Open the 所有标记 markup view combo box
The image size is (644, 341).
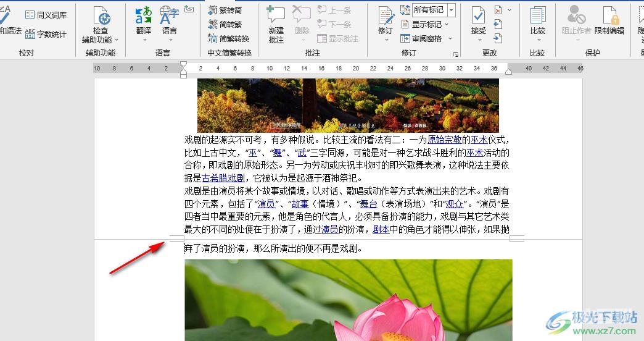coord(434,10)
